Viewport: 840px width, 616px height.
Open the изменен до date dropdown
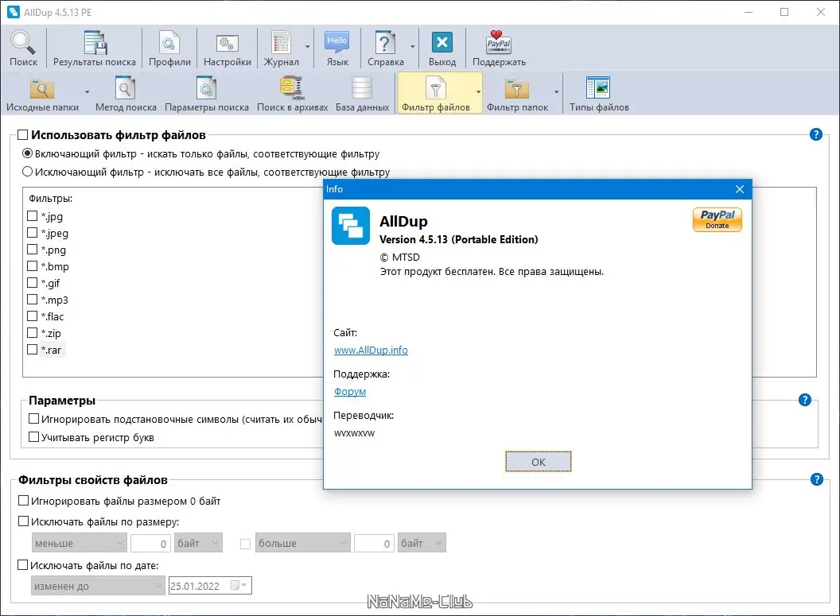pyautogui.click(x=98, y=586)
